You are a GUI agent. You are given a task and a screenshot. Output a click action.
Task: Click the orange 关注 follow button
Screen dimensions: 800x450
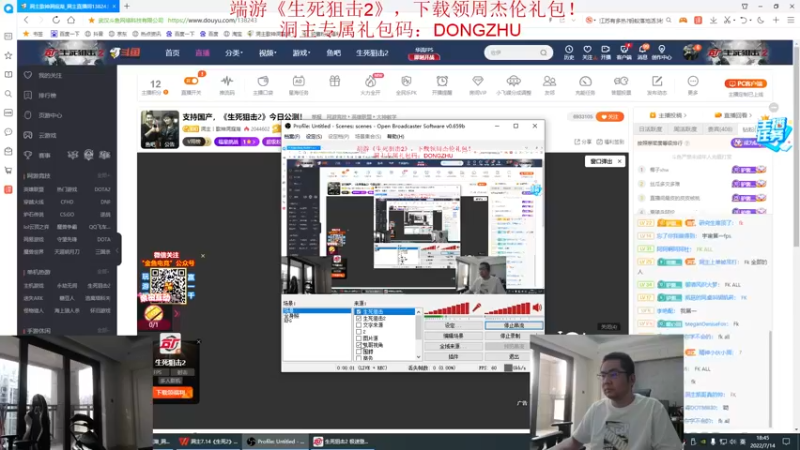610,117
